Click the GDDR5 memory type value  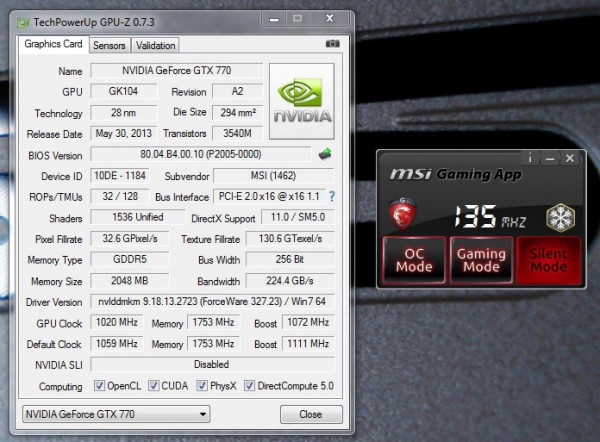(x=130, y=259)
